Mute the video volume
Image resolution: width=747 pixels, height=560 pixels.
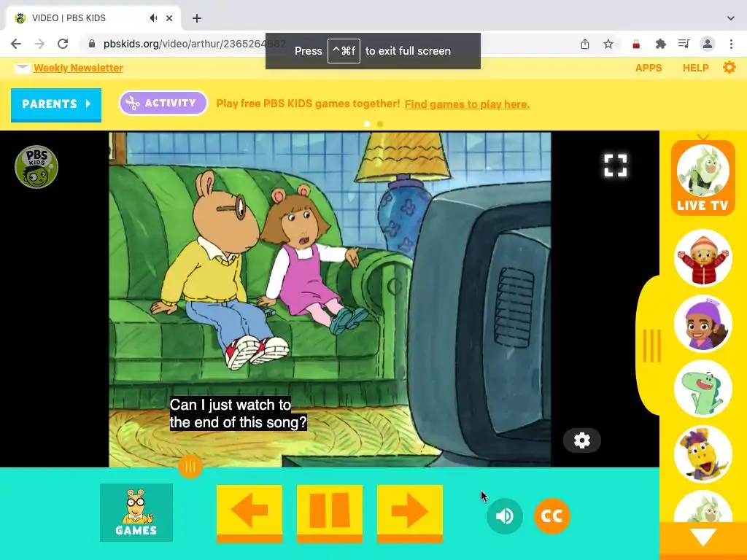pyautogui.click(x=505, y=516)
